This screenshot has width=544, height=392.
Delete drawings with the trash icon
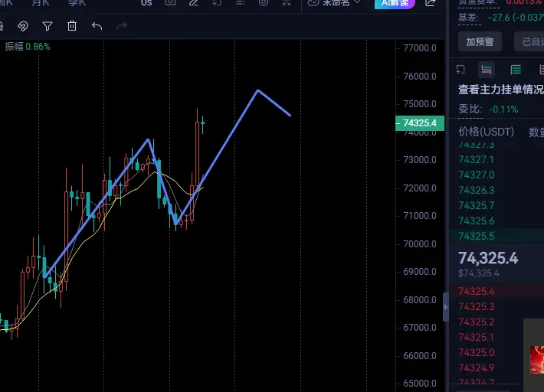click(72, 25)
